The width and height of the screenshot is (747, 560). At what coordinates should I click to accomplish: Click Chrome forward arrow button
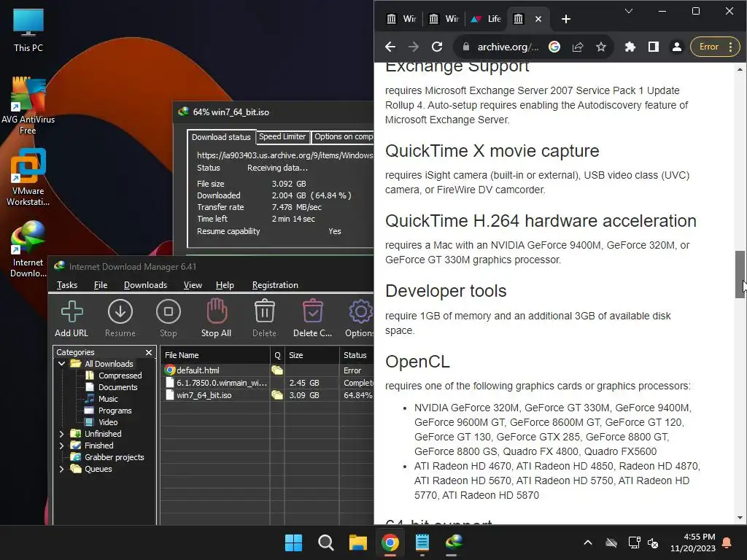tap(414, 47)
